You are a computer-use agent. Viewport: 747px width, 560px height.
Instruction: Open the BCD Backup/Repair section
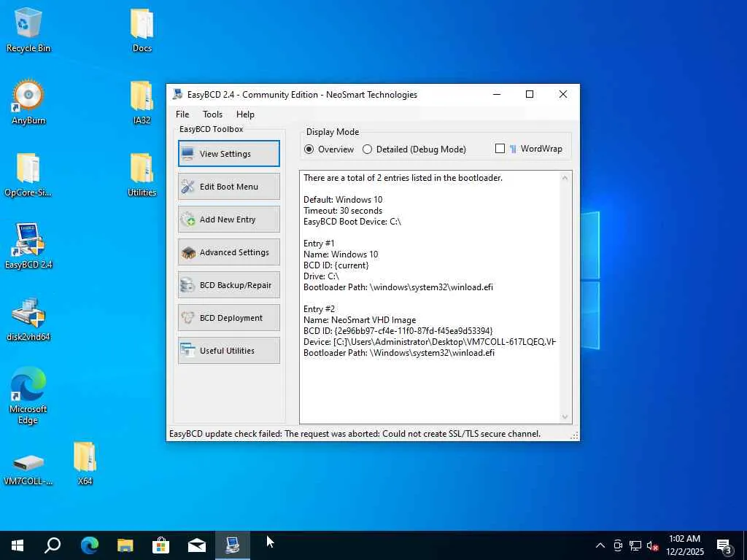click(x=228, y=285)
